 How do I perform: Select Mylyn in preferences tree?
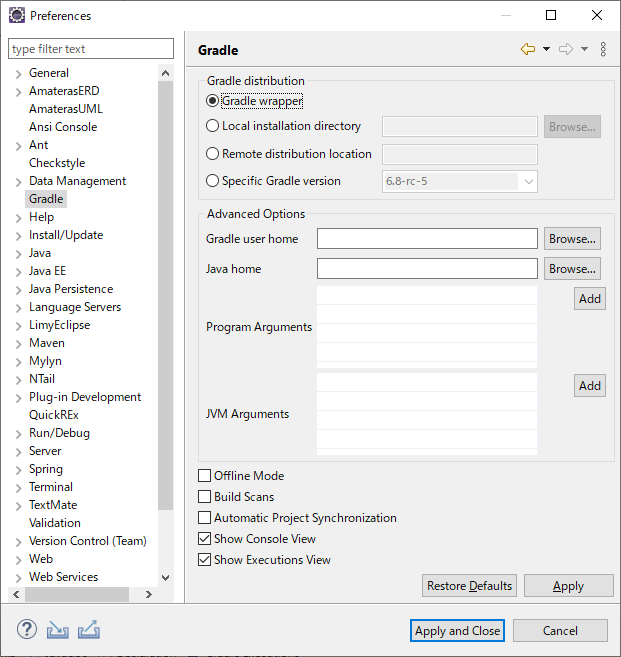pyautogui.click(x=45, y=361)
